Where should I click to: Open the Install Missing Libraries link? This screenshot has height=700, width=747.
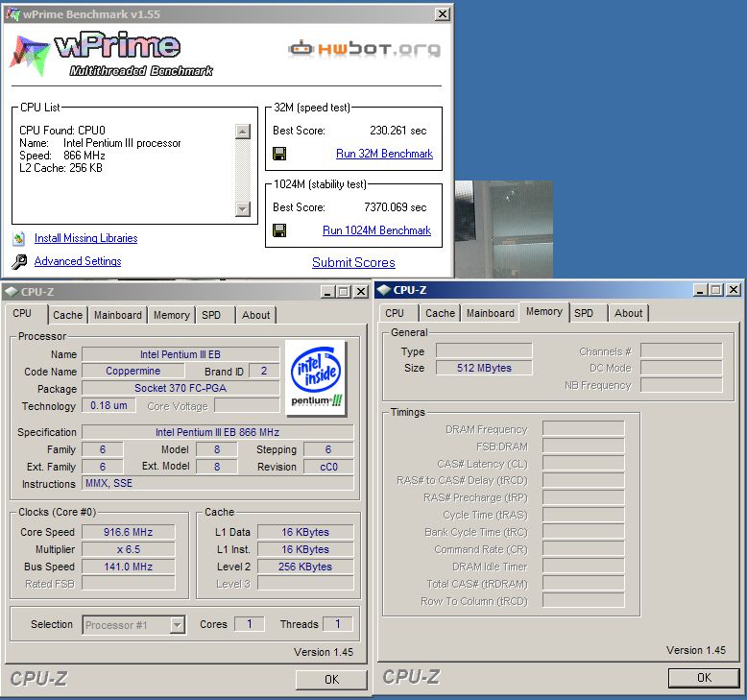pos(85,238)
